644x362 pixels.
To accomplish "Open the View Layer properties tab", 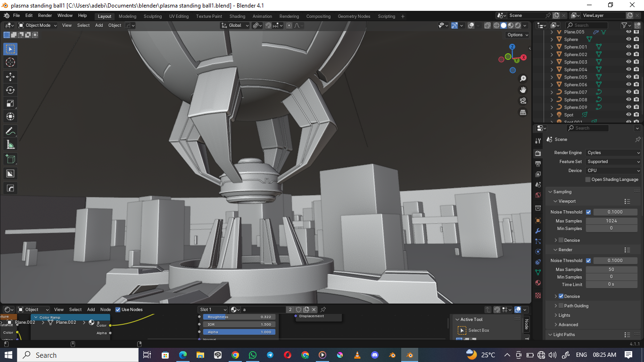I will 538,174.
